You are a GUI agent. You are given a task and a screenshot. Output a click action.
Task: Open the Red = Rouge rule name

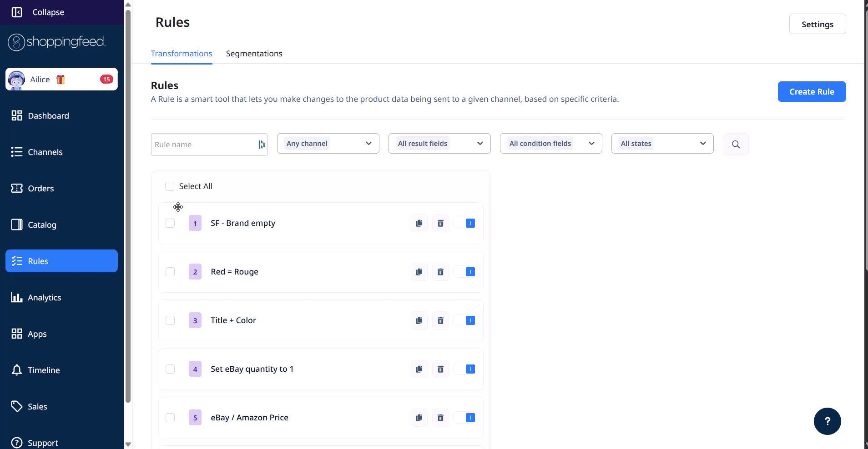point(234,272)
